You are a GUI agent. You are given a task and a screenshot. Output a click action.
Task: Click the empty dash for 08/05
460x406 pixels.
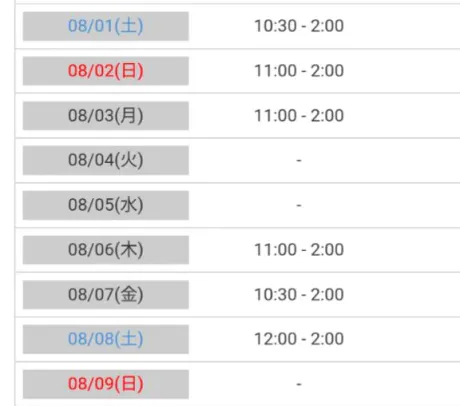[299, 205]
